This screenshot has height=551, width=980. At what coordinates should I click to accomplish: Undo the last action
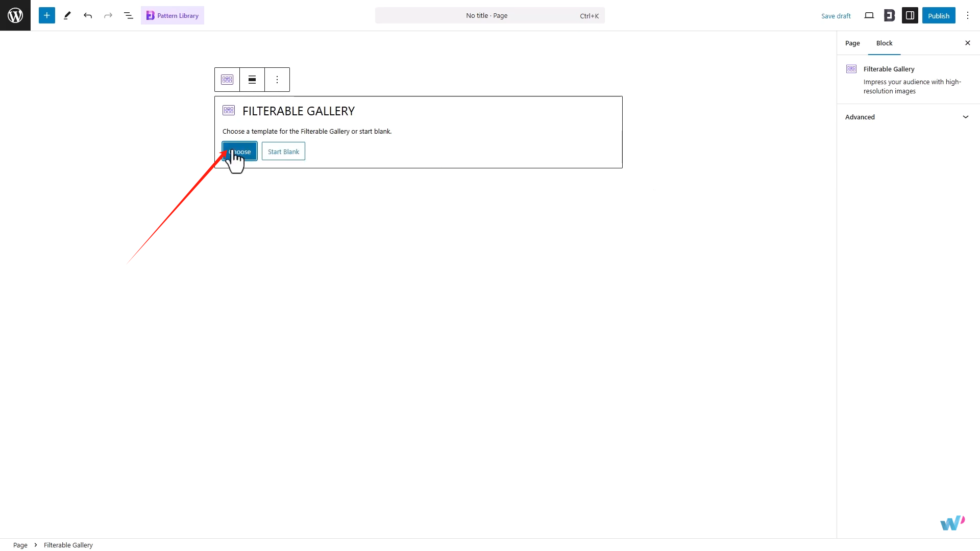[88, 15]
